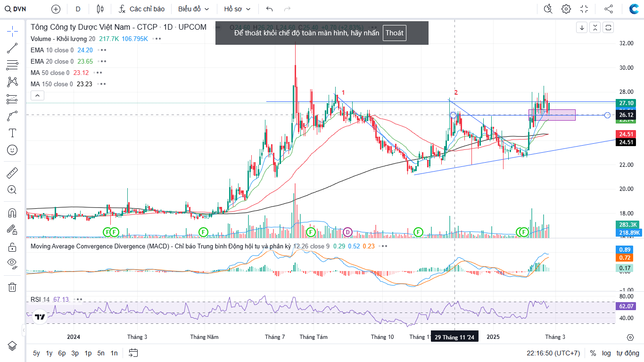
Task: Select the ruler measure tool
Action: coord(12,173)
